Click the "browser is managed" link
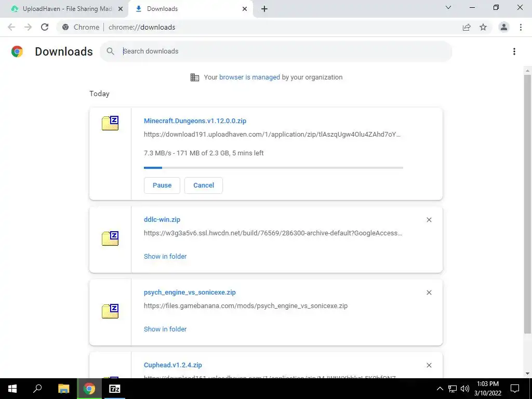The width and height of the screenshot is (532, 399). pyautogui.click(x=249, y=77)
